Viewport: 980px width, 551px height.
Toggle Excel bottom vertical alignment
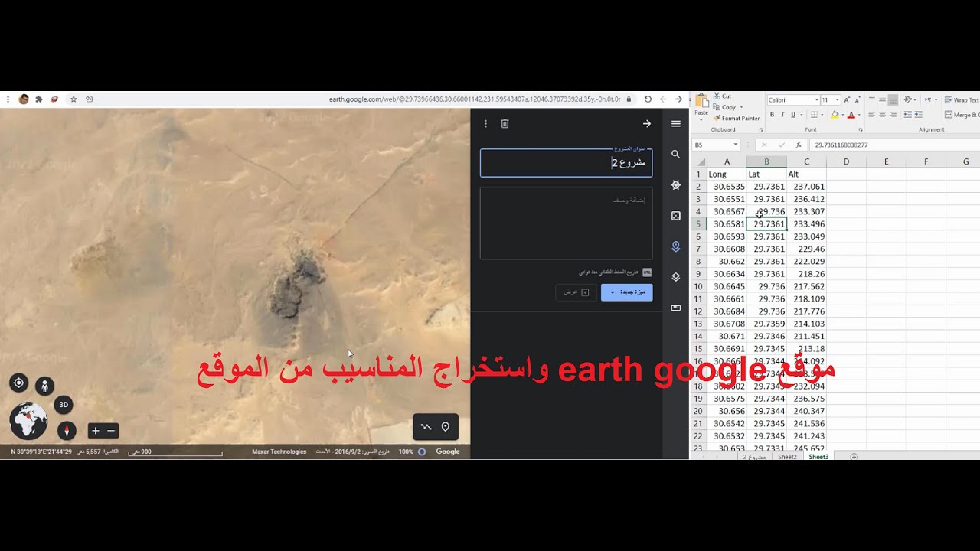point(893,99)
